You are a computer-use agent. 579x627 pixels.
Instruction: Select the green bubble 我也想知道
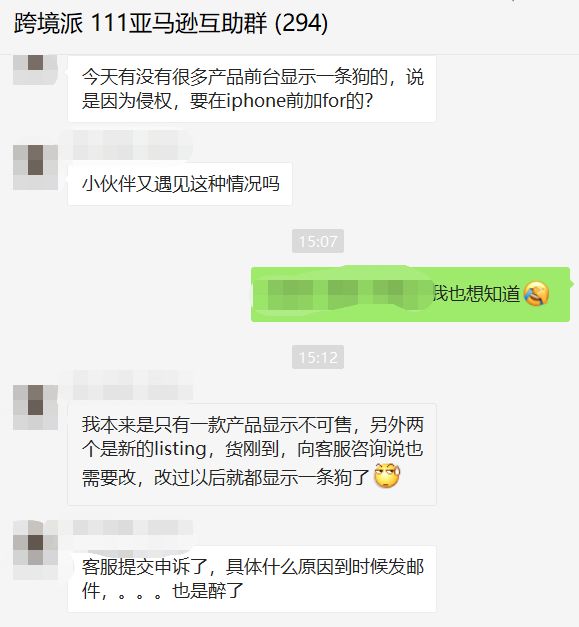pos(410,294)
